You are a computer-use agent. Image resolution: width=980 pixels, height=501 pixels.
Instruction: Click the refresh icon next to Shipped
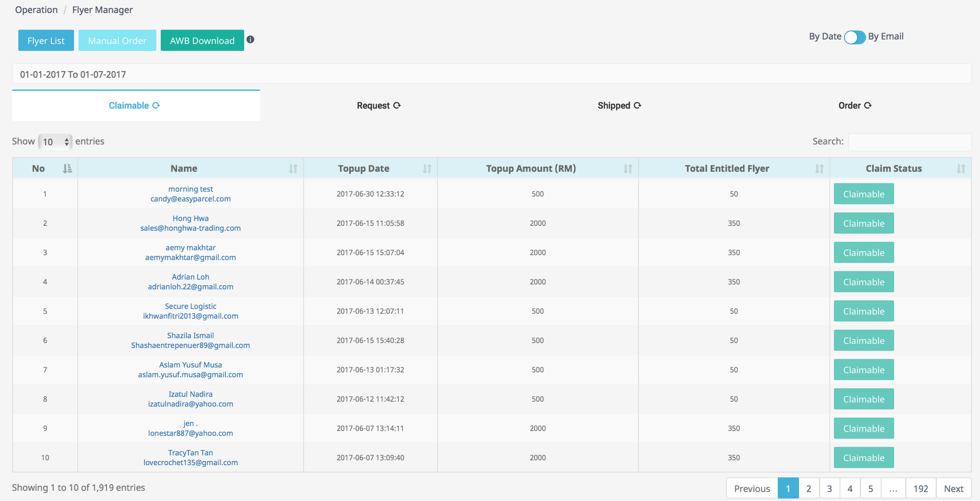point(638,105)
